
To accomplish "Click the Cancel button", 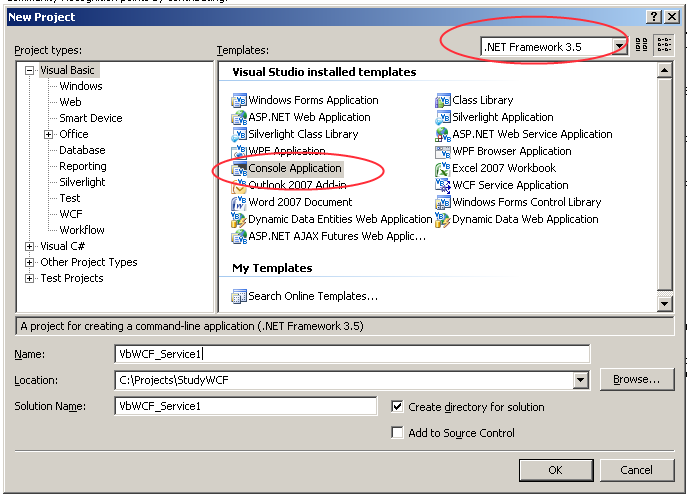I will tap(636, 470).
